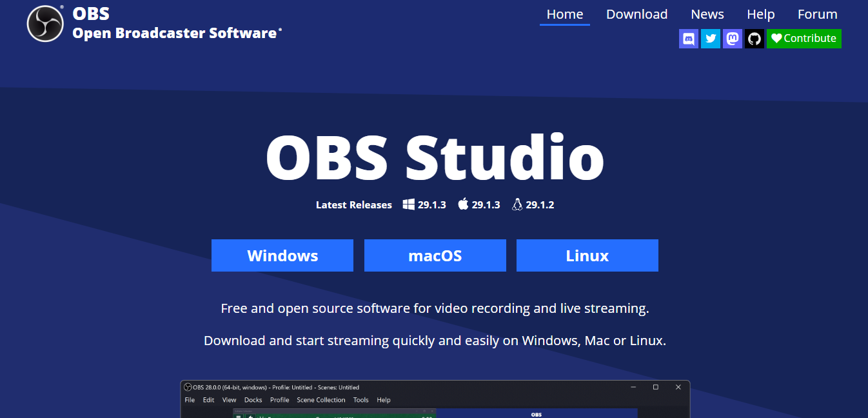Click the Apple logo release icon

tap(463, 204)
